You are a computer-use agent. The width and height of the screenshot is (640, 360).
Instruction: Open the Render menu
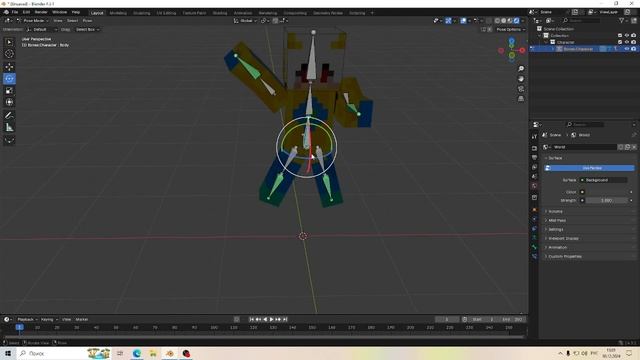coord(41,12)
